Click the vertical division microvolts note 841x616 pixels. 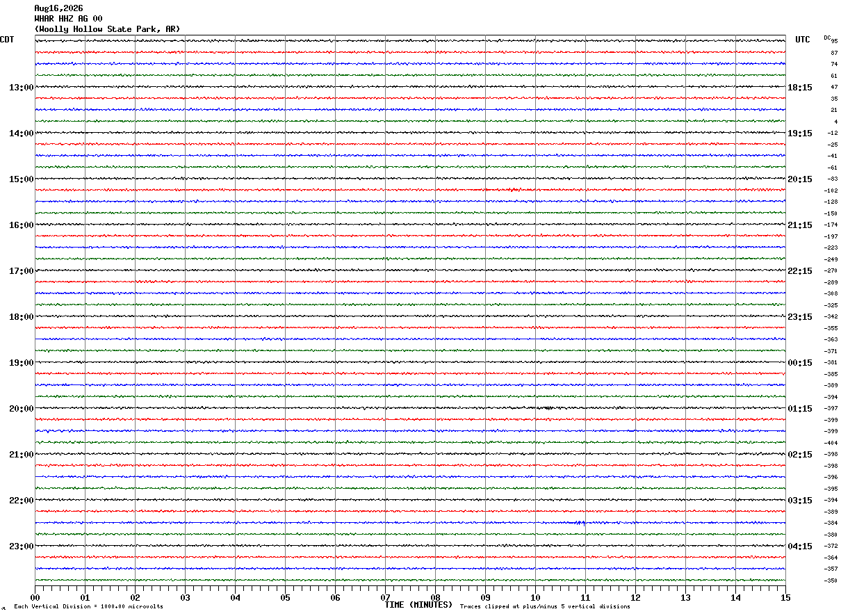88,606
